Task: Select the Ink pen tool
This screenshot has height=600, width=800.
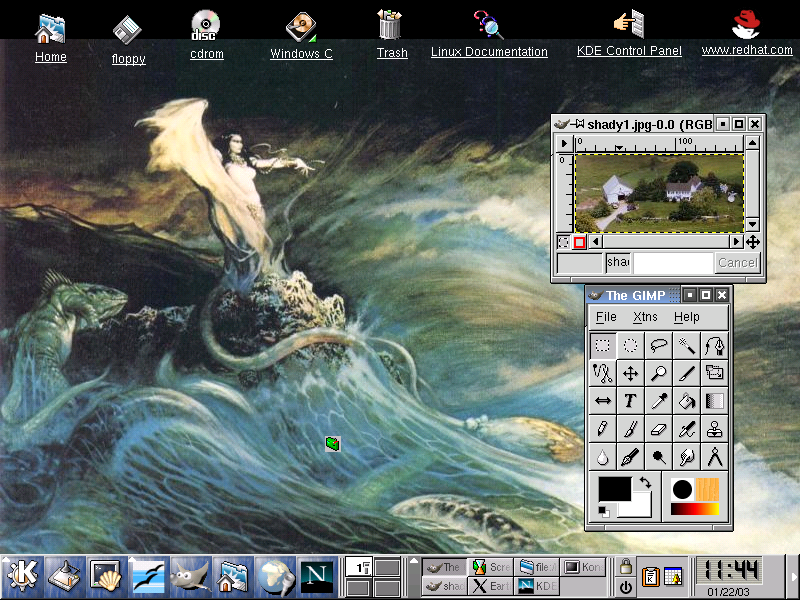Action: (x=631, y=457)
